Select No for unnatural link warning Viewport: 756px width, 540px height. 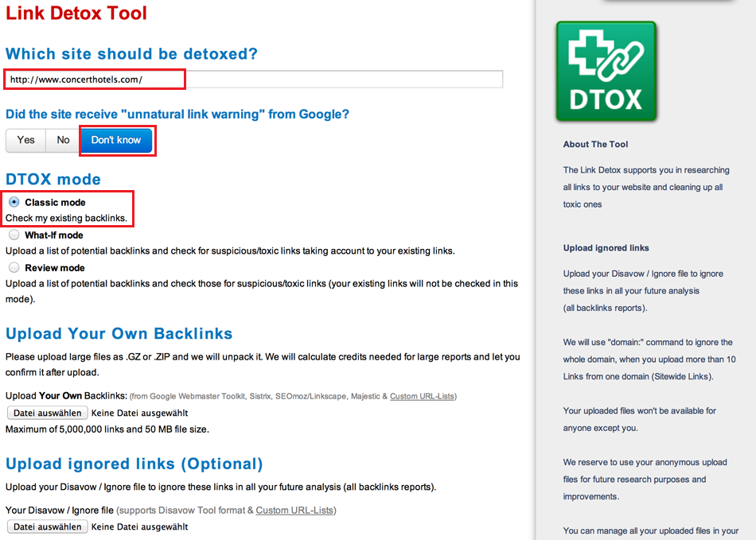(x=63, y=140)
